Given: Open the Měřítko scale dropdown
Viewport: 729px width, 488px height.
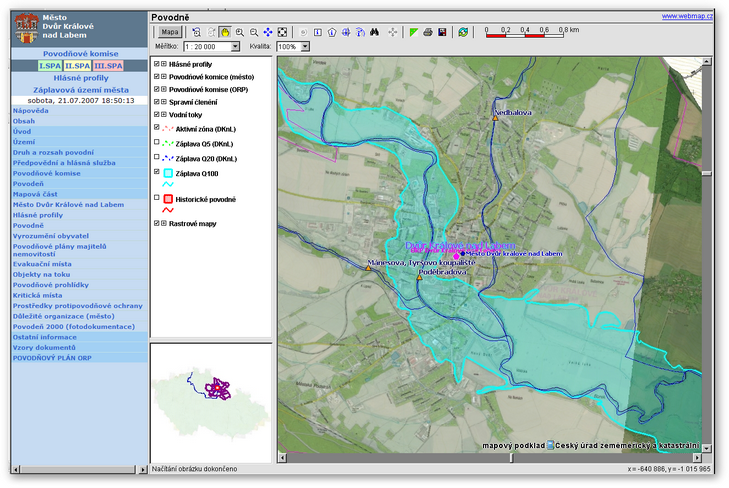Looking at the screenshot, I should [x=235, y=46].
